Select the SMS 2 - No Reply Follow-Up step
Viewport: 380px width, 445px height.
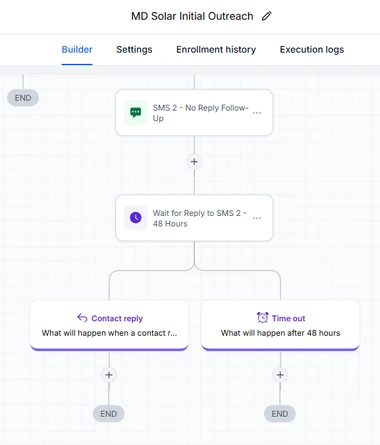194,113
